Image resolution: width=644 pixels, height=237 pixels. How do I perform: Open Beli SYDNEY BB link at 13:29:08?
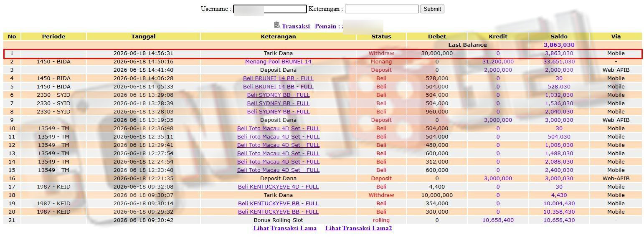coord(278,95)
